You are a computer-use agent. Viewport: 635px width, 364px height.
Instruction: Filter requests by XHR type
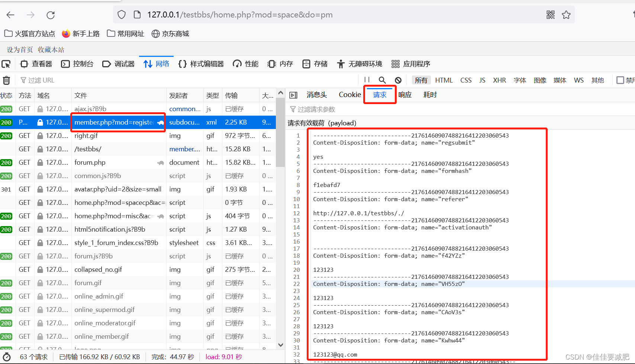(x=500, y=80)
